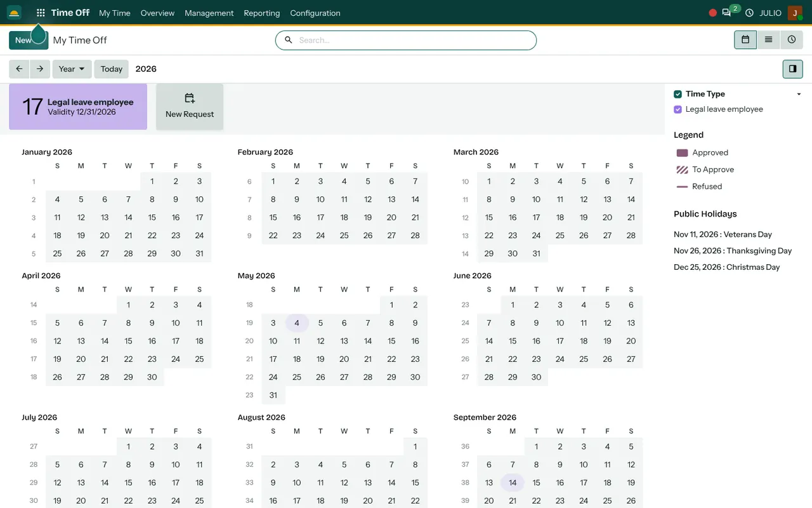Toggle the side panel button
This screenshot has height=508, width=812.
click(793, 69)
